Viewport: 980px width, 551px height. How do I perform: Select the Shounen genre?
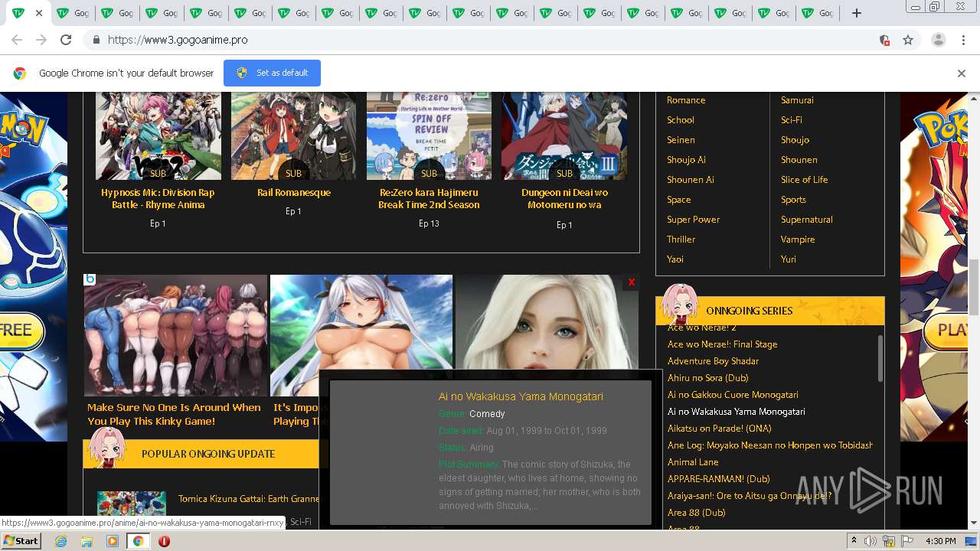799,160
